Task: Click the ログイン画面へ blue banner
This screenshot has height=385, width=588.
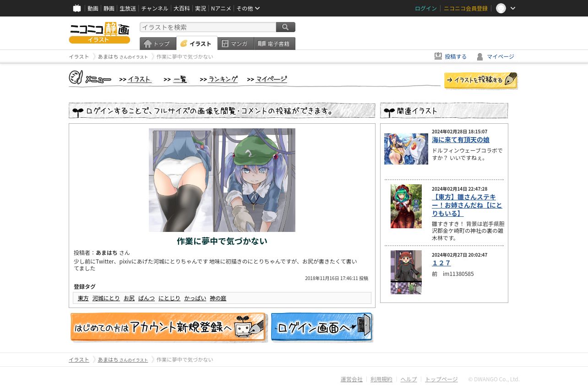Action: pyautogui.click(x=322, y=327)
